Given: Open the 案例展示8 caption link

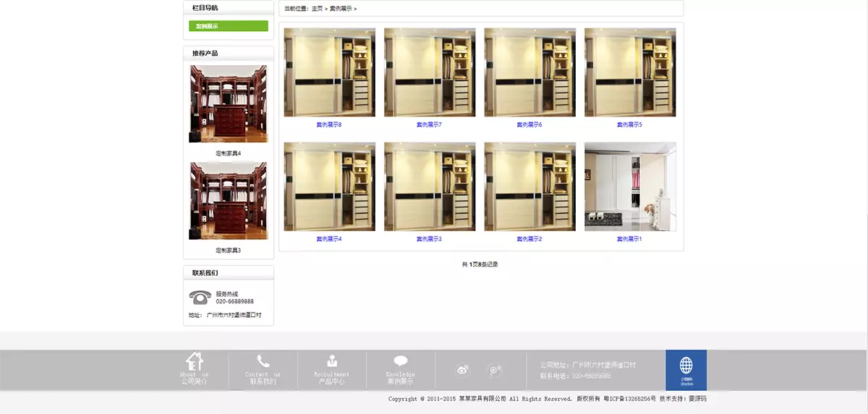Looking at the screenshot, I should (x=328, y=124).
